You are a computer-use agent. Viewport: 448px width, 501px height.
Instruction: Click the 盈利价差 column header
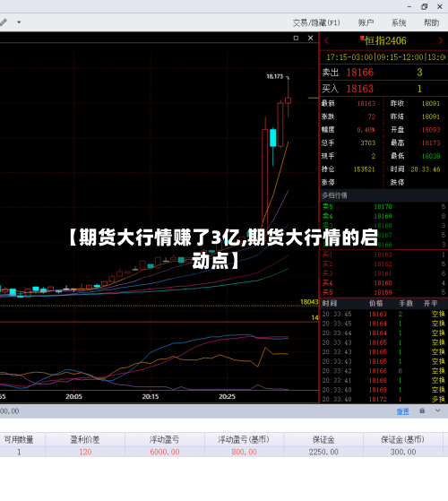[x=85, y=440]
